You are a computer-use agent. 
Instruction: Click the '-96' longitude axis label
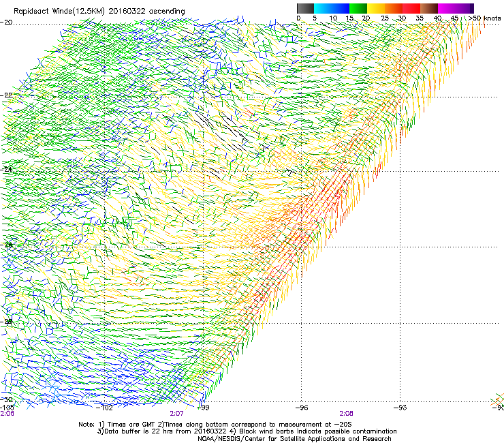click(x=302, y=408)
